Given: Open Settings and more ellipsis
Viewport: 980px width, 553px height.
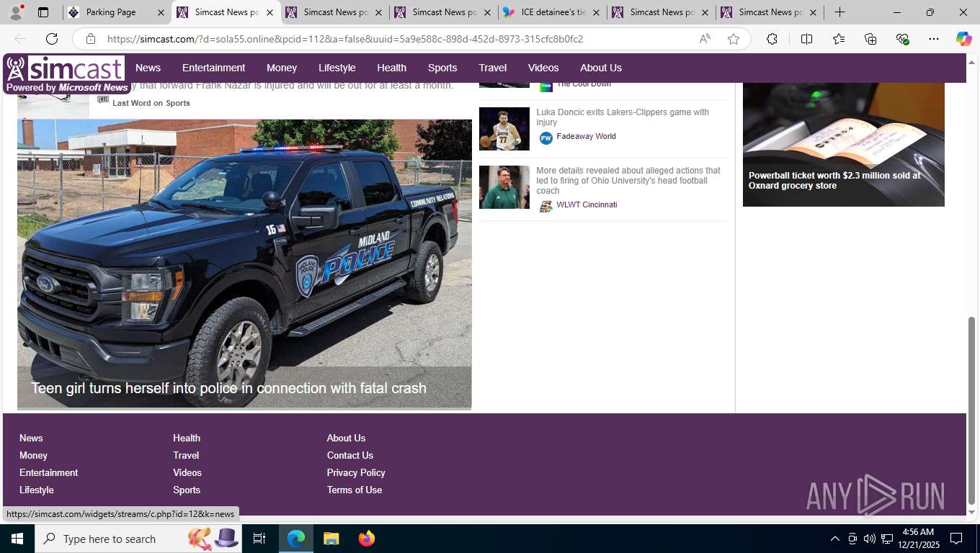Looking at the screenshot, I should (934, 39).
